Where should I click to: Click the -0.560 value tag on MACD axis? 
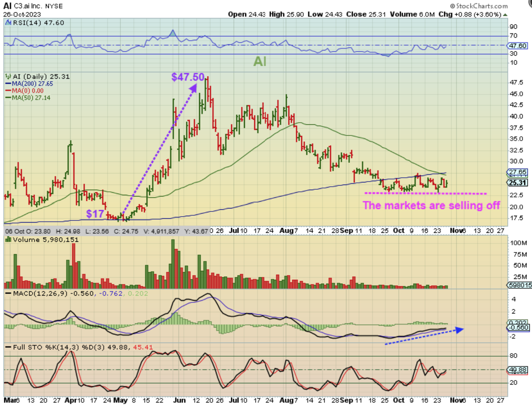[518, 328]
